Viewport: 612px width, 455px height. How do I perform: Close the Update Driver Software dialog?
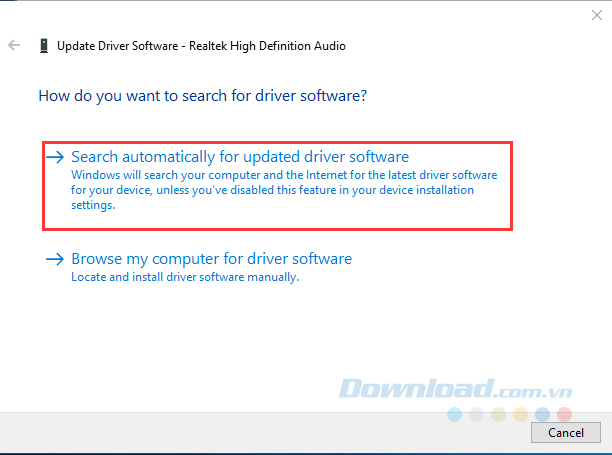click(596, 15)
